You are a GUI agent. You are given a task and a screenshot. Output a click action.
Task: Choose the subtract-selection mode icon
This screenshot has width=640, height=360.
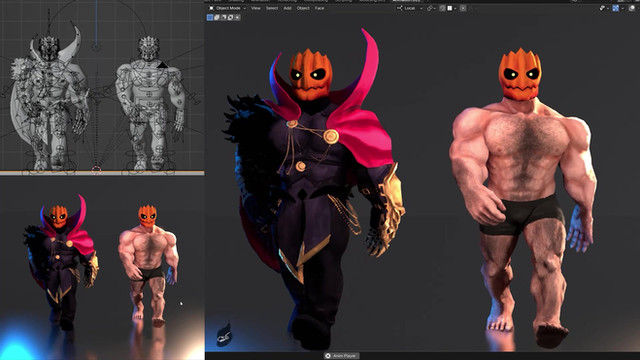(x=224, y=18)
